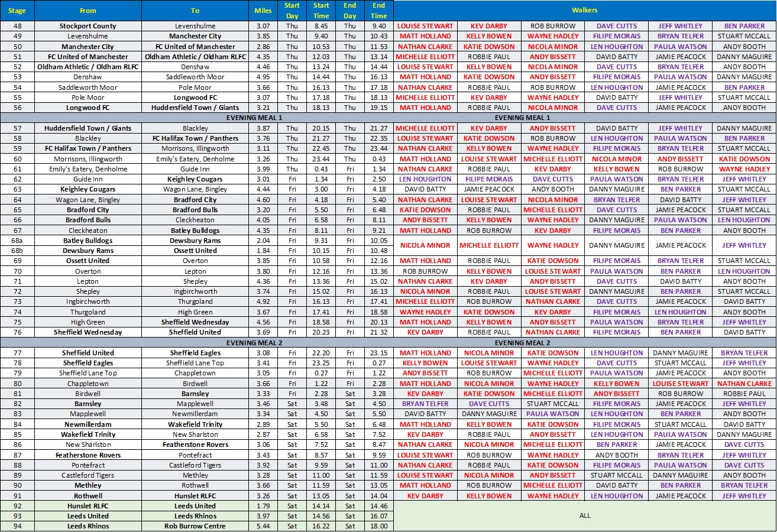Click the Start Day column header
The width and height of the screenshot is (777, 532).
pos(292,11)
